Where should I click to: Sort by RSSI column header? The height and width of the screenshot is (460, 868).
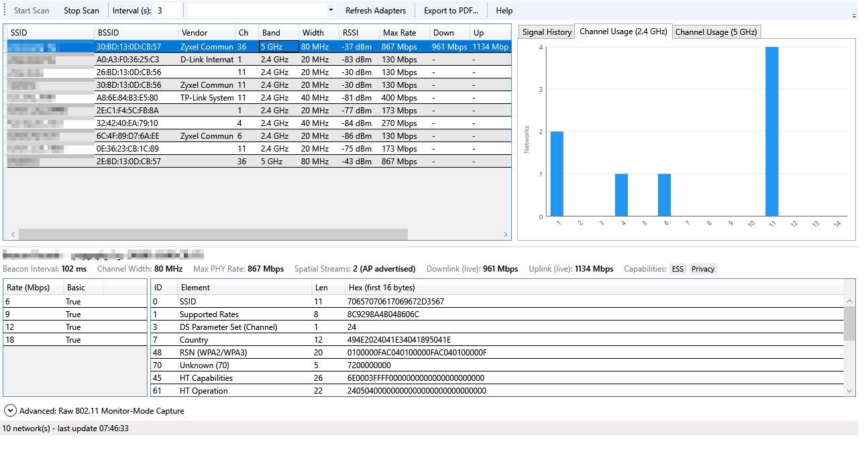(360, 32)
